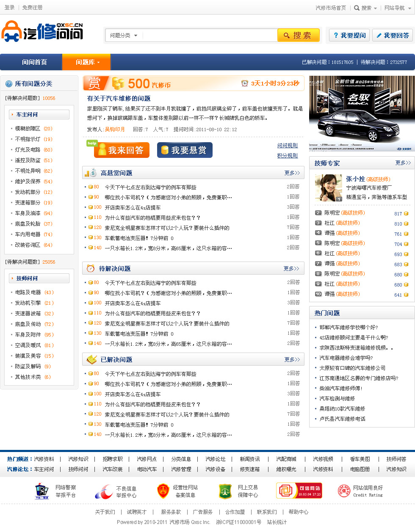415x532 pixels.
Task: Click 关于我们 in footer
Action: tap(105, 512)
